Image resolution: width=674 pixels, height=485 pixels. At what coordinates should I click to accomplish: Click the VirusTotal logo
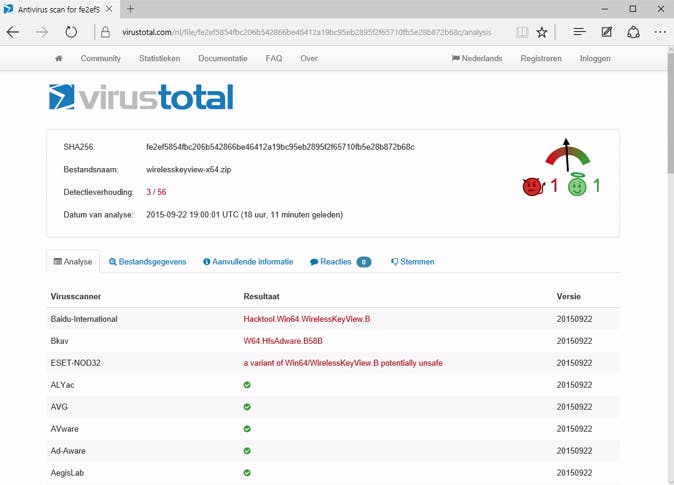(x=141, y=97)
